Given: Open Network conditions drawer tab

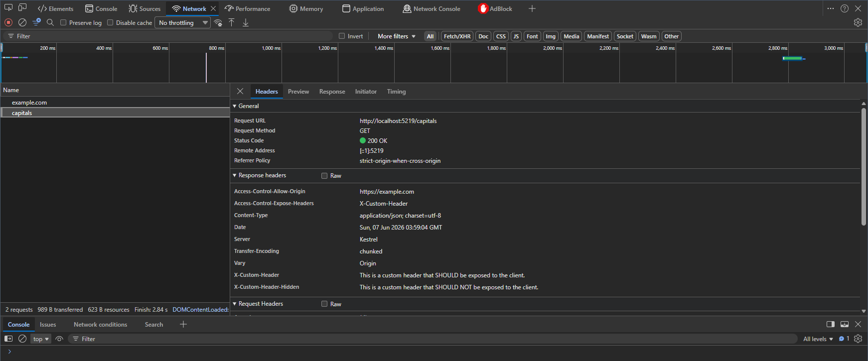Looking at the screenshot, I should [x=101, y=324].
